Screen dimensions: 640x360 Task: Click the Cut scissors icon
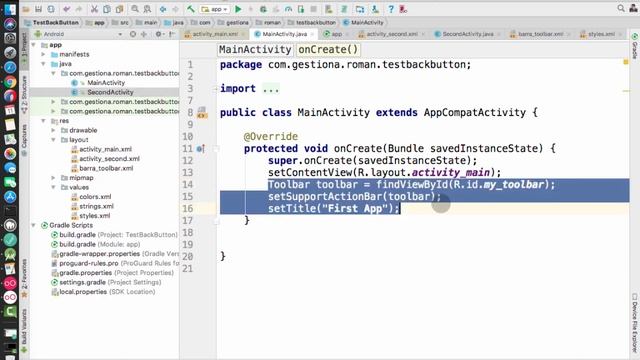(94, 9)
